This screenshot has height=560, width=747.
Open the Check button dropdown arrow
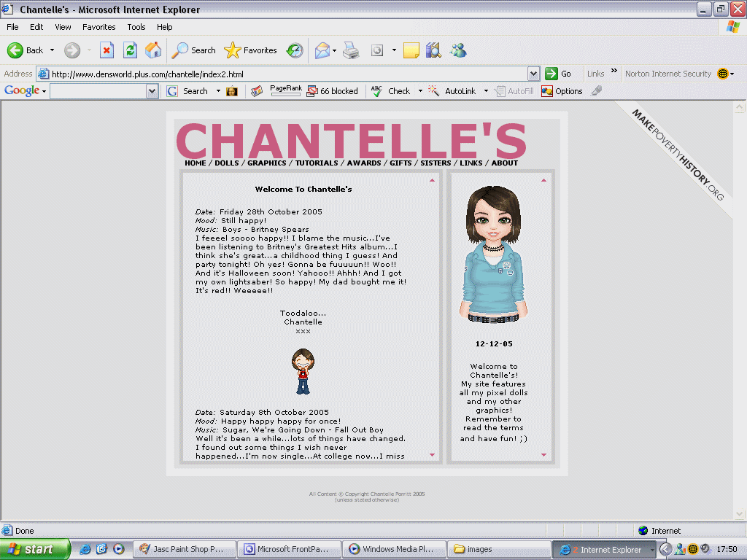point(420,91)
